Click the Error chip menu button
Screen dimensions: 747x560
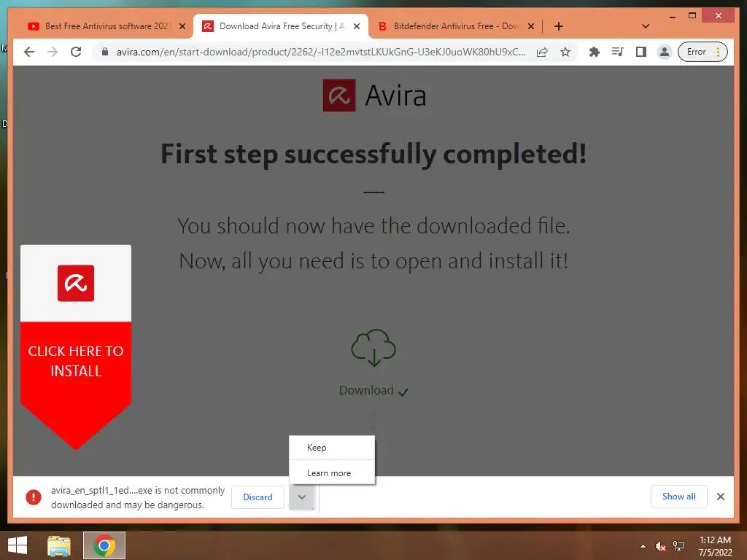[x=703, y=52]
